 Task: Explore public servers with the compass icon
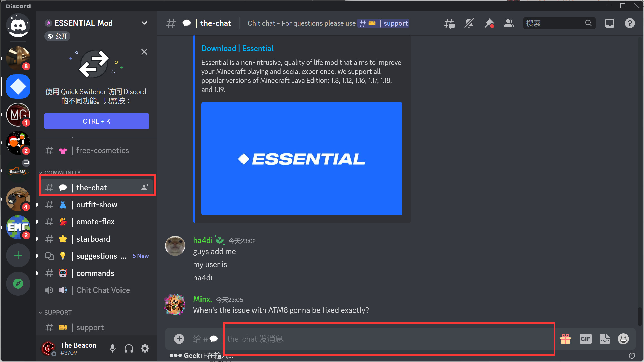(x=18, y=283)
